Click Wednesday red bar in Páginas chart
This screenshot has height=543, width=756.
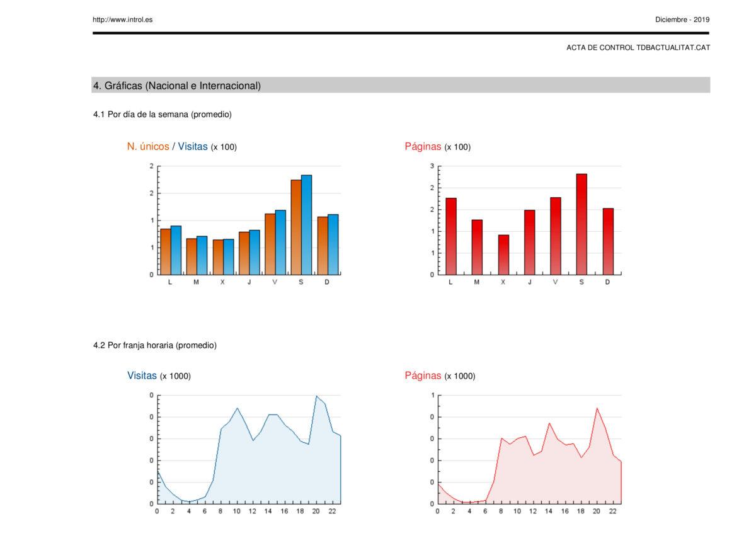tap(503, 254)
